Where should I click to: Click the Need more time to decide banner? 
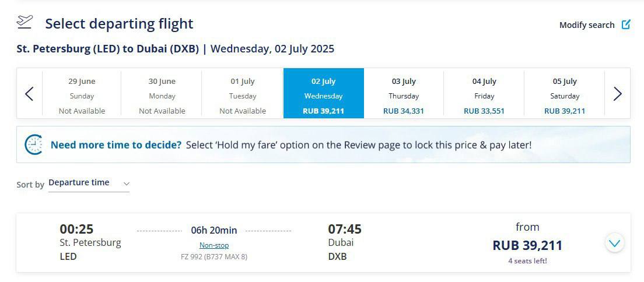point(323,144)
